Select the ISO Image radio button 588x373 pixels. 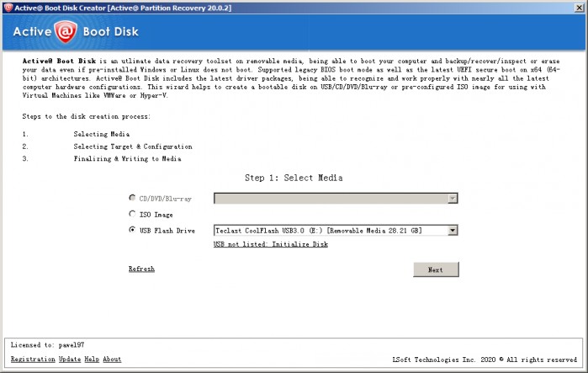[x=132, y=214]
